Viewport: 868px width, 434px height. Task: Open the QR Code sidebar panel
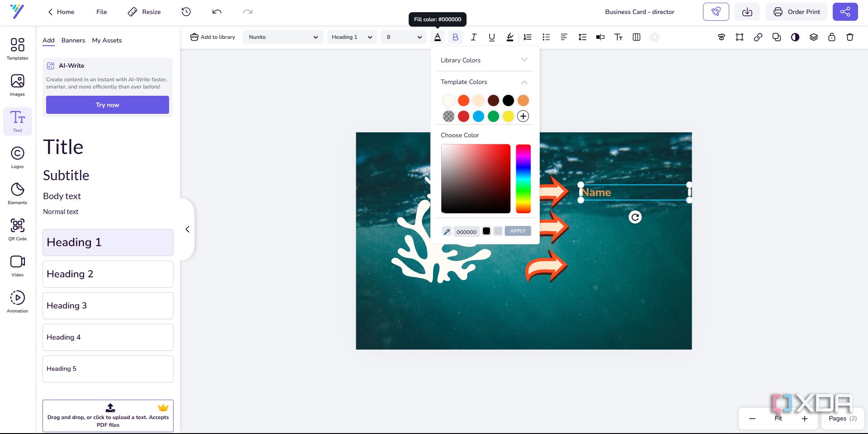pyautogui.click(x=18, y=230)
